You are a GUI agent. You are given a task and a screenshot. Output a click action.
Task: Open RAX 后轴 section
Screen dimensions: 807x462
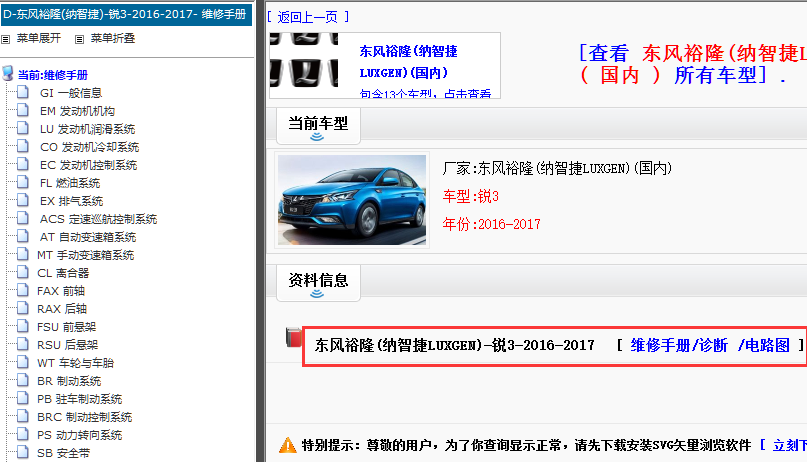click(62, 309)
